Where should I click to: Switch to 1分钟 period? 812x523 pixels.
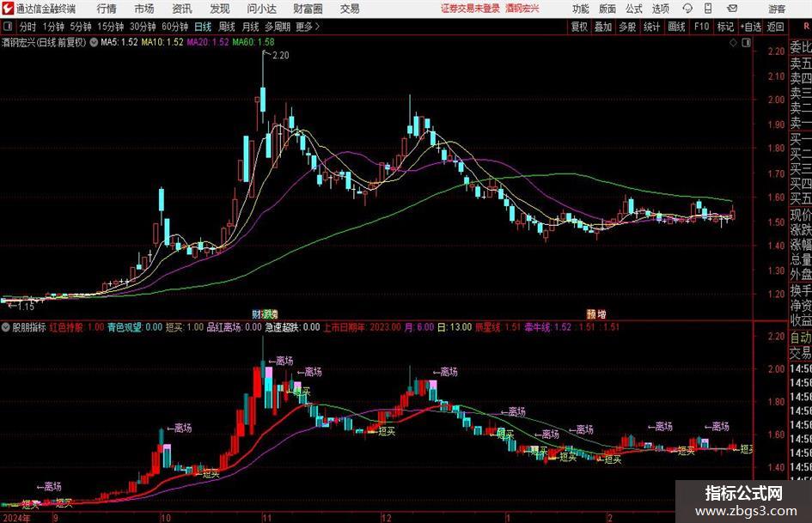[53, 27]
